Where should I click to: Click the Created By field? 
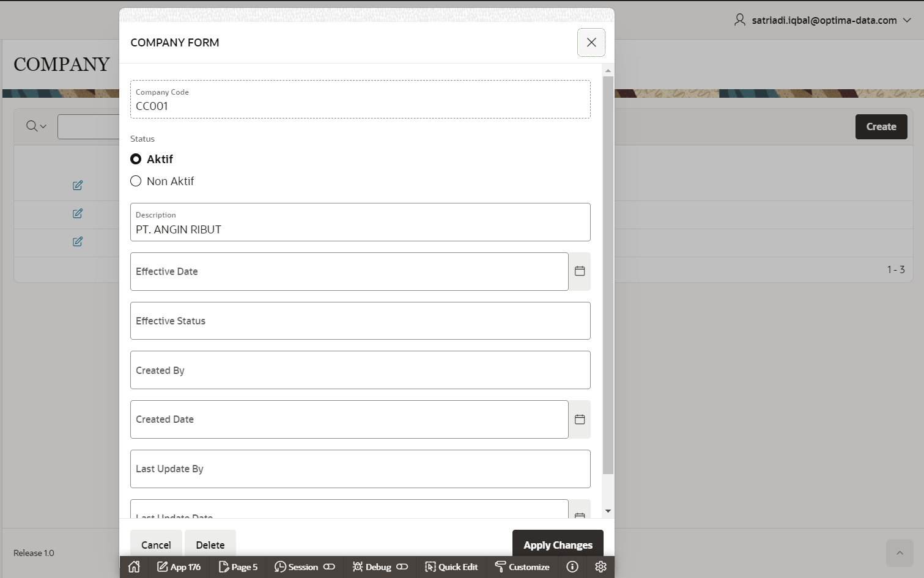[360, 370]
